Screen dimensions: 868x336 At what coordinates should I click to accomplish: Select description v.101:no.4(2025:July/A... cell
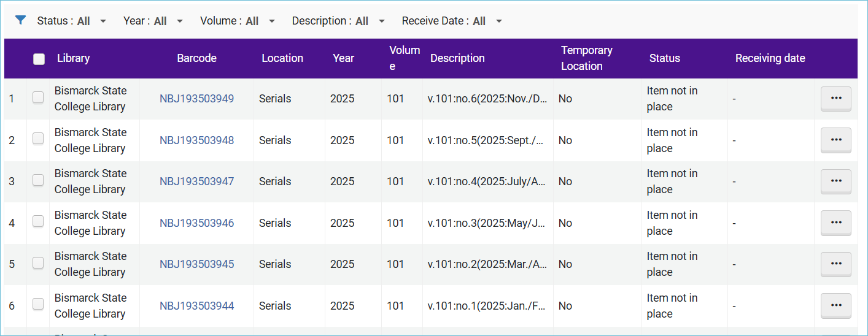pyautogui.click(x=487, y=181)
